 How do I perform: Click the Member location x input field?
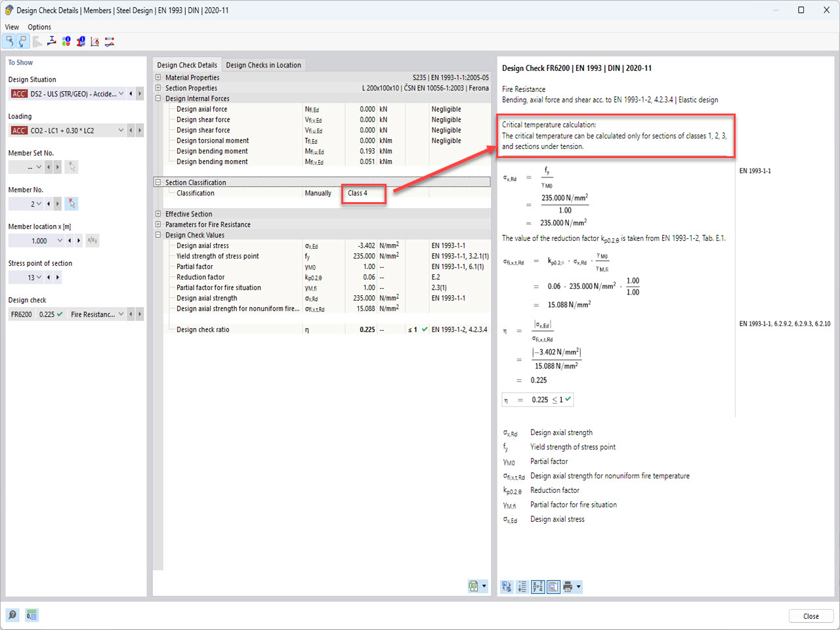[x=39, y=240]
